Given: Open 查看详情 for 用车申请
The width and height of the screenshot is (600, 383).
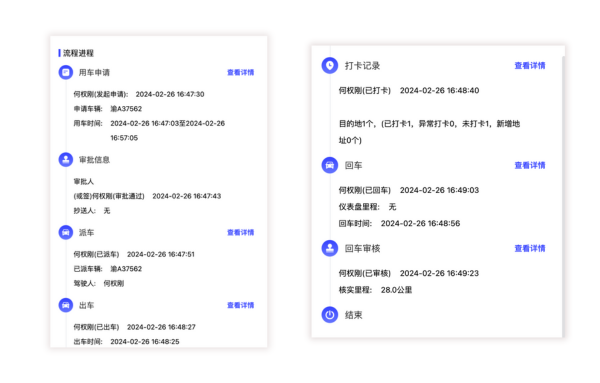Looking at the screenshot, I should click(x=241, y=72).
